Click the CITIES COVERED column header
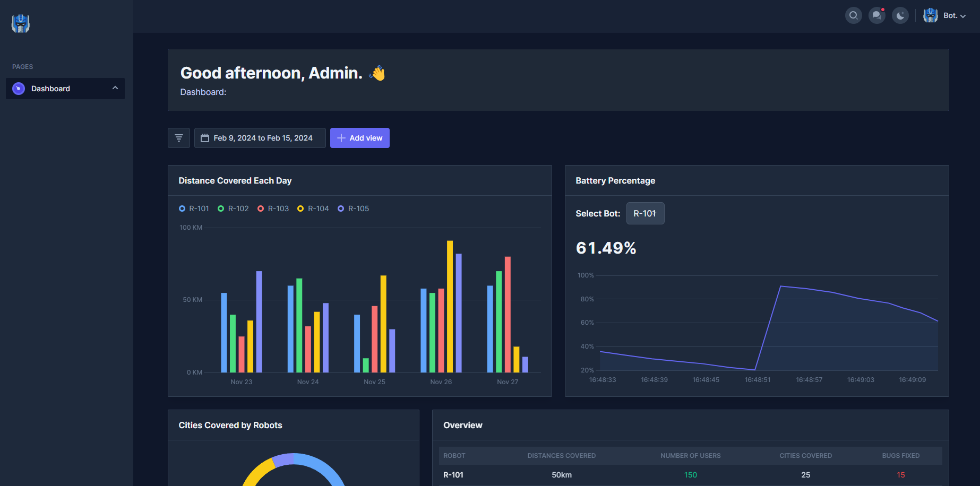The image size is (980, 486). click(806, 456)
